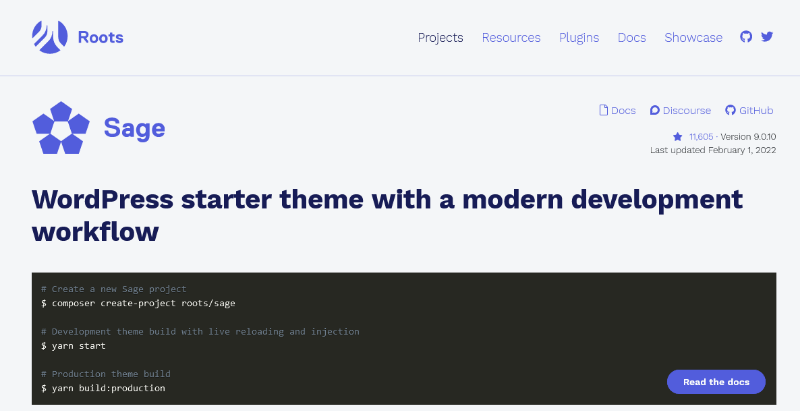Open the Projects menu item
The image size is (800, 411).
coord(440,38)
